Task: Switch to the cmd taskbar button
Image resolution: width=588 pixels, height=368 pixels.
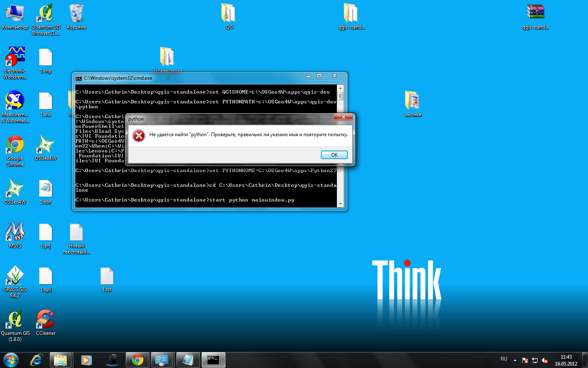Action: click(x=213, y=360)
